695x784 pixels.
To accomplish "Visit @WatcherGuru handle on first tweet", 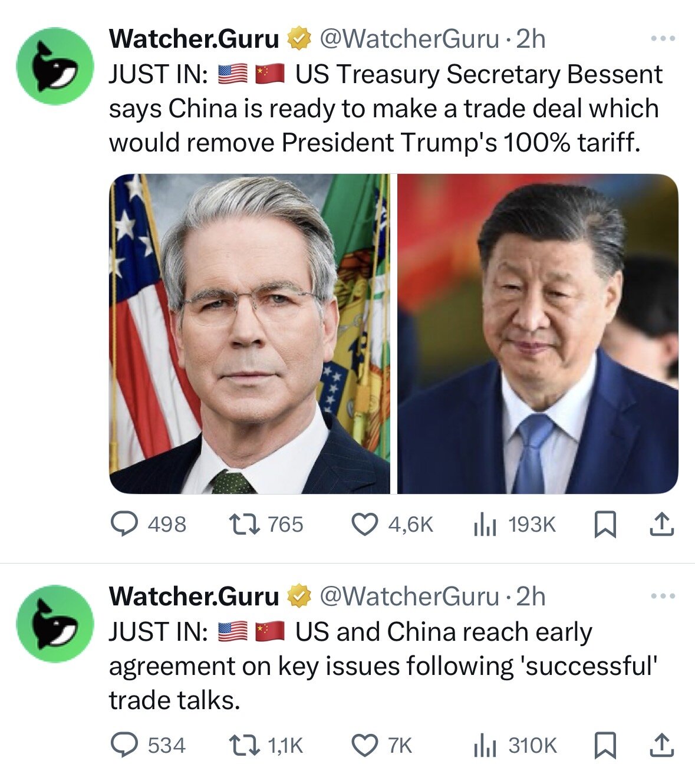I will pos(409,39).
